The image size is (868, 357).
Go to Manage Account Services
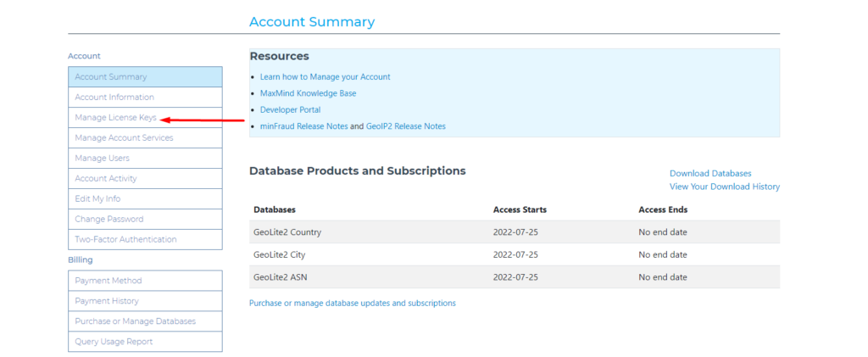(x=145, y=138)
